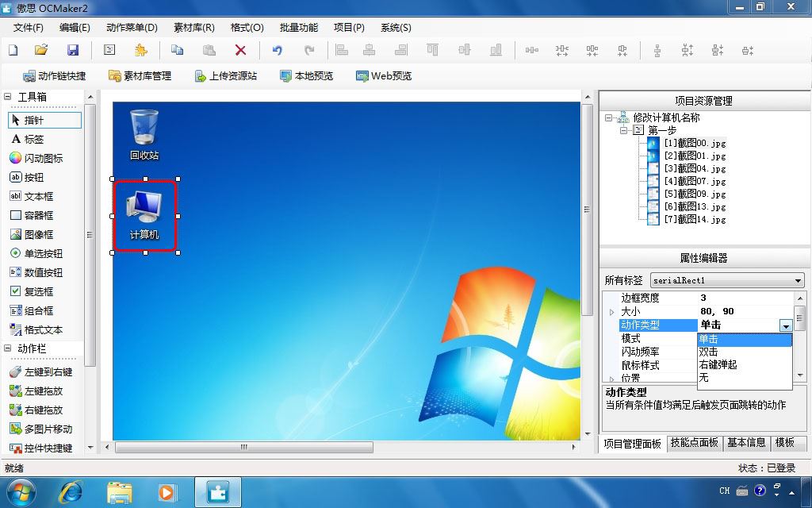Image resolution: width=812 pixels, height=508 pixels.
Task: Switch to the 项目管理面板 tab
Action: pyautogui.click(x=632, y=444)
